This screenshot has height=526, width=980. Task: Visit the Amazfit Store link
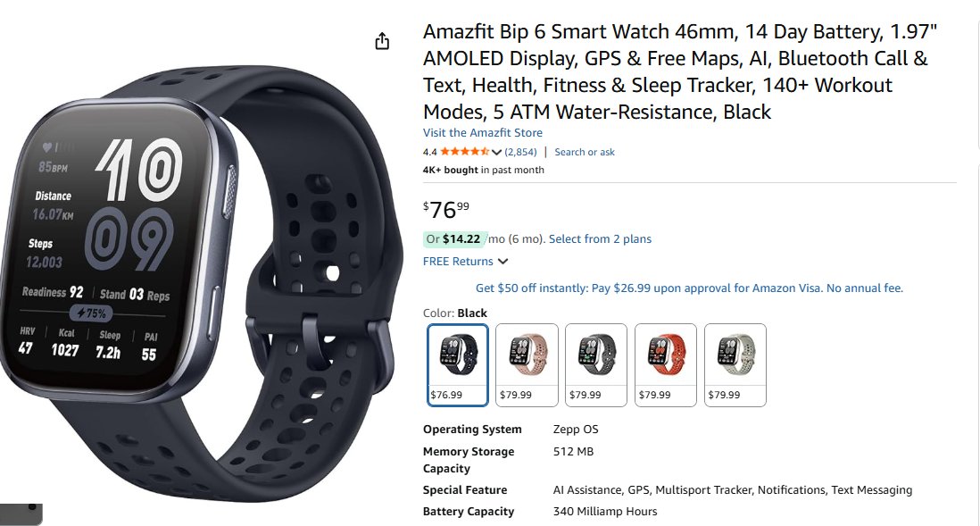[x=483, y=132]
